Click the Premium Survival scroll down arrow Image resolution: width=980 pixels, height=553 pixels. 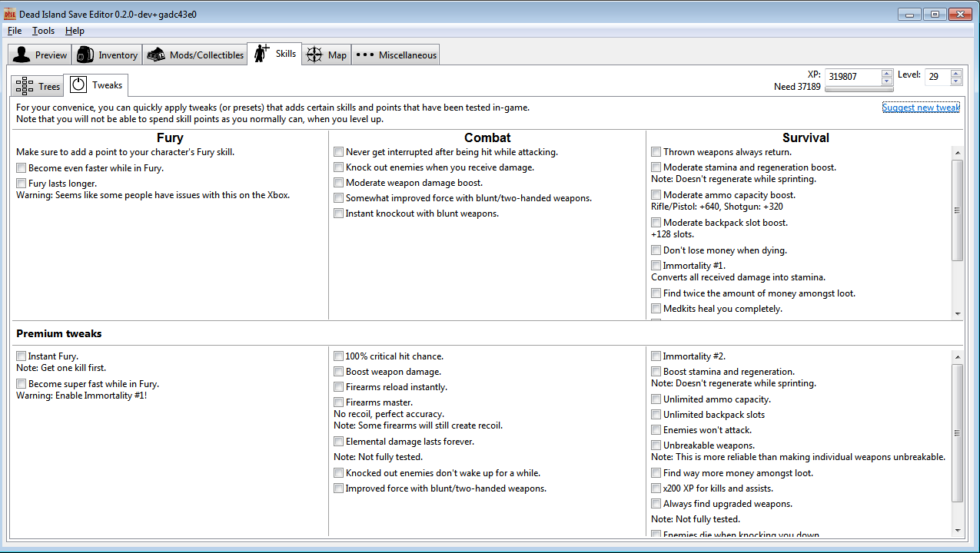[x=957, y=530]
